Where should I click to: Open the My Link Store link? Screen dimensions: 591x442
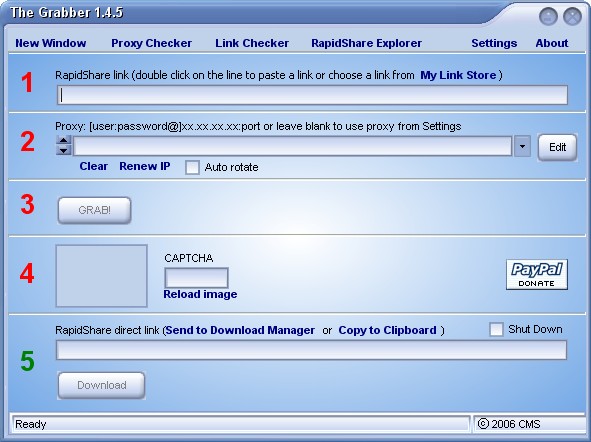click(x=458, y=75)
